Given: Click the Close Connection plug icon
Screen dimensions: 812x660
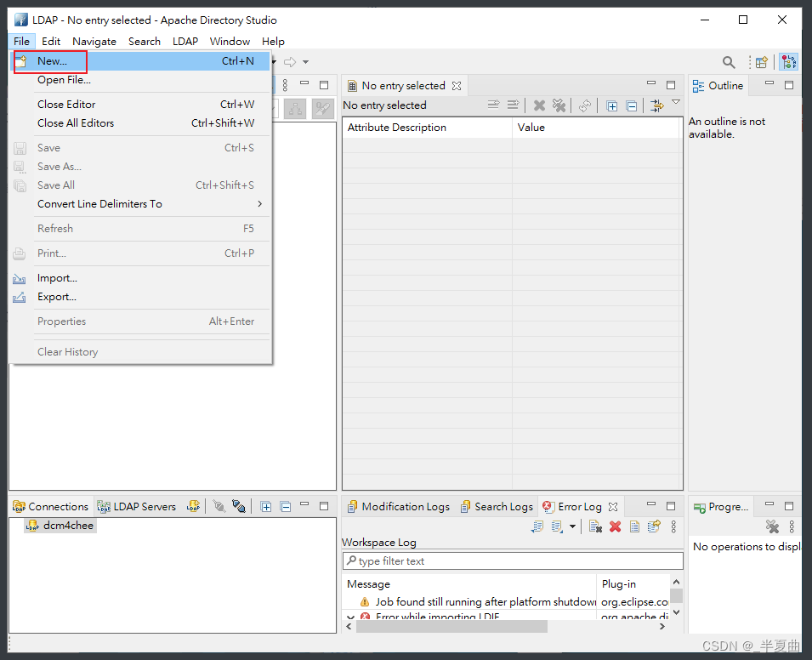Looking at the screenshot, I should 219,506.
